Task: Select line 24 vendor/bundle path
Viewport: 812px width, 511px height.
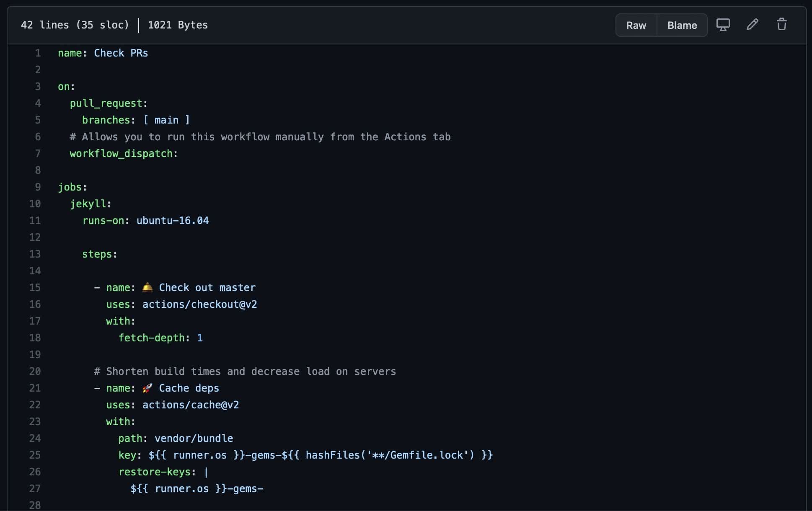Action: click(35, 438)
